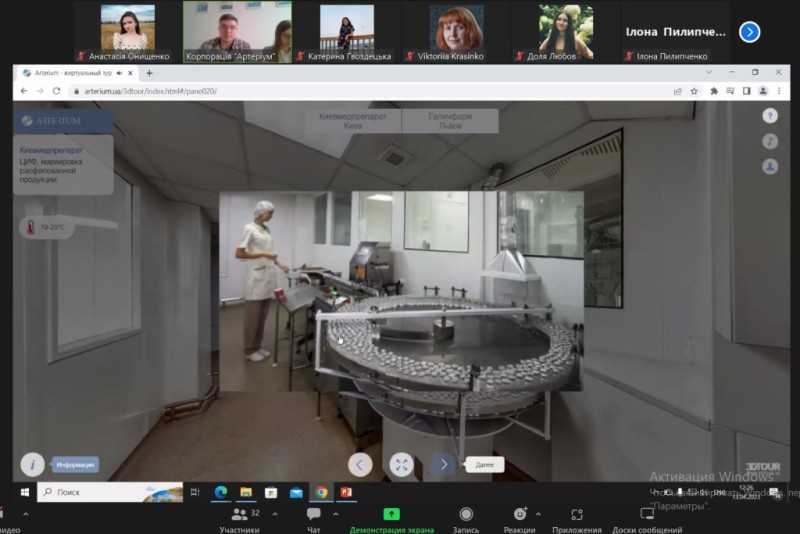Toggle the browser side panel
Screen dimensions: 800x534
point(746,91)
